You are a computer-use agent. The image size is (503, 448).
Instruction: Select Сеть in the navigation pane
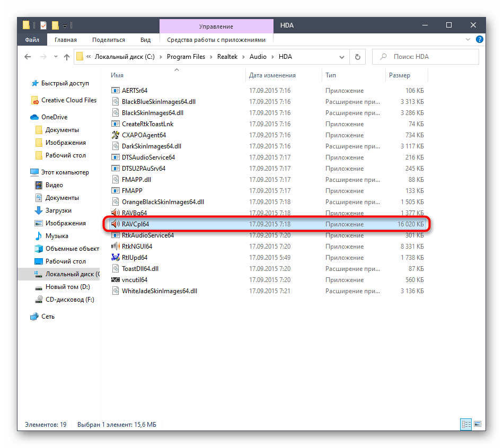[48, 317]
